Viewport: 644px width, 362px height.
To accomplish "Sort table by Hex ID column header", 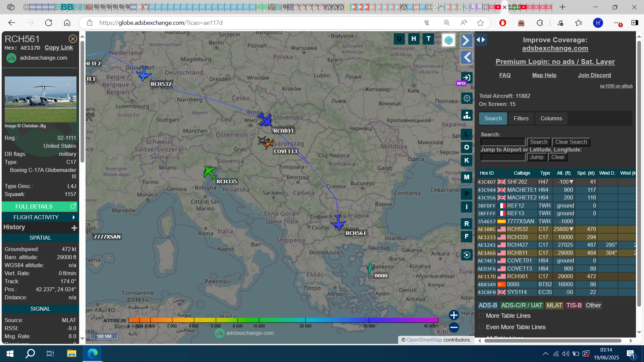I will [487, 173].
